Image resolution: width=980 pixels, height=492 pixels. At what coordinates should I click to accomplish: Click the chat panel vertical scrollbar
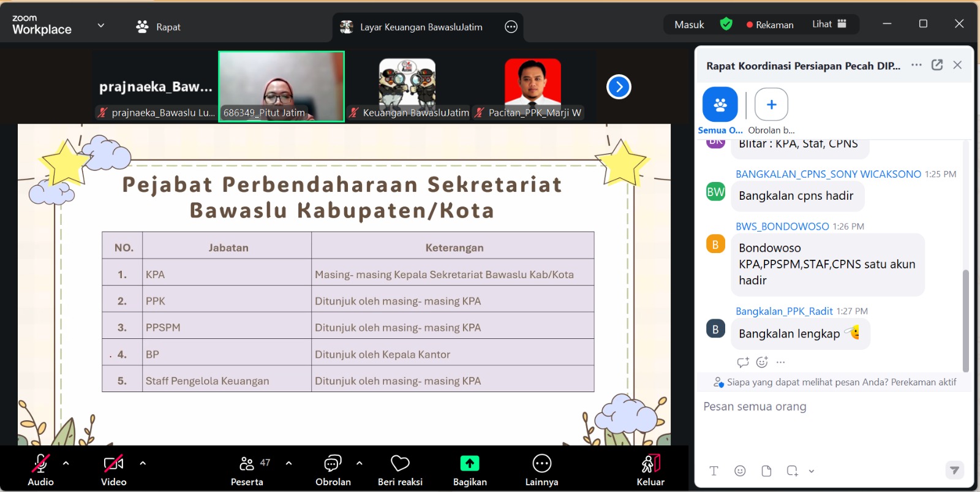[965, 319]
